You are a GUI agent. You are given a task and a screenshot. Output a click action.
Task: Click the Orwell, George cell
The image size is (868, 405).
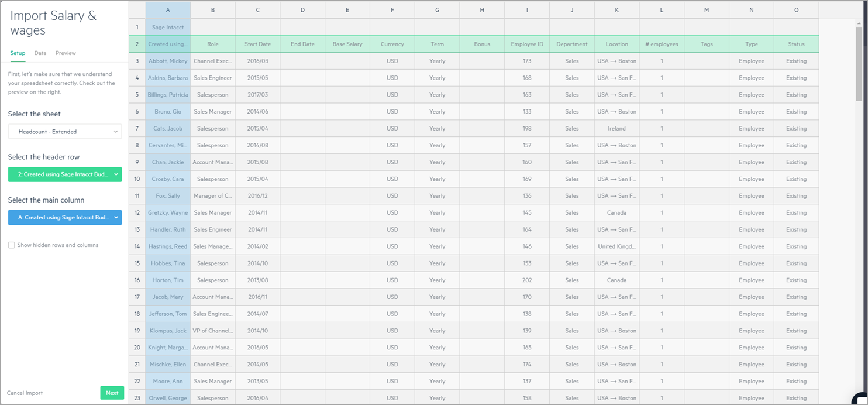(168, 399)
